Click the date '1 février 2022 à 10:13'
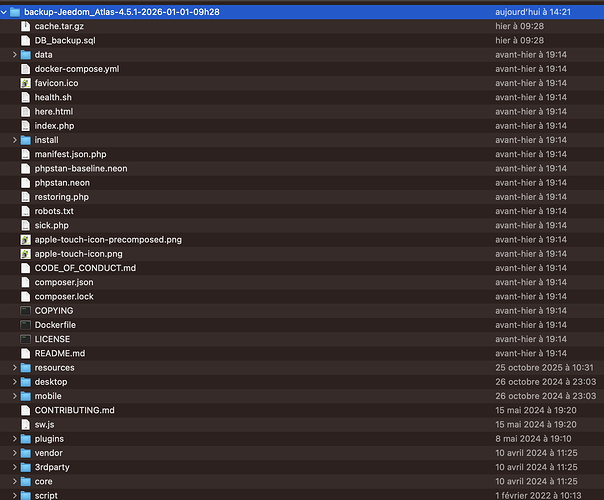 coord(538,495)
